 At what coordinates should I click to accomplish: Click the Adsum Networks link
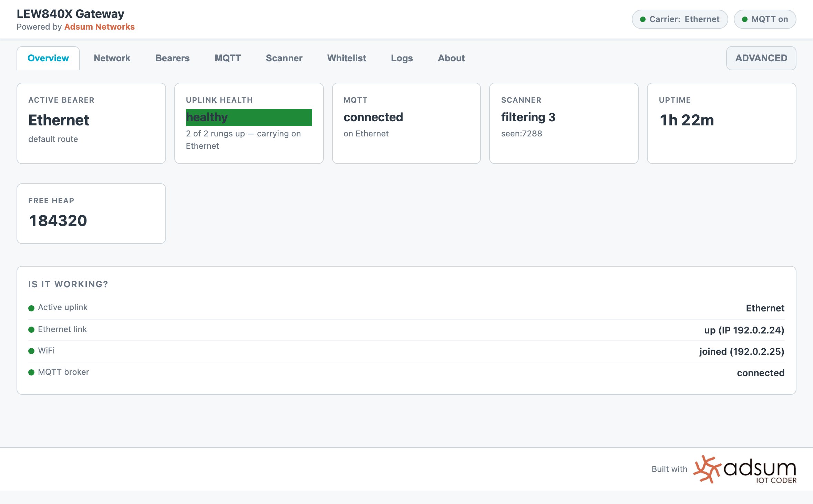[x=100, y=27]
